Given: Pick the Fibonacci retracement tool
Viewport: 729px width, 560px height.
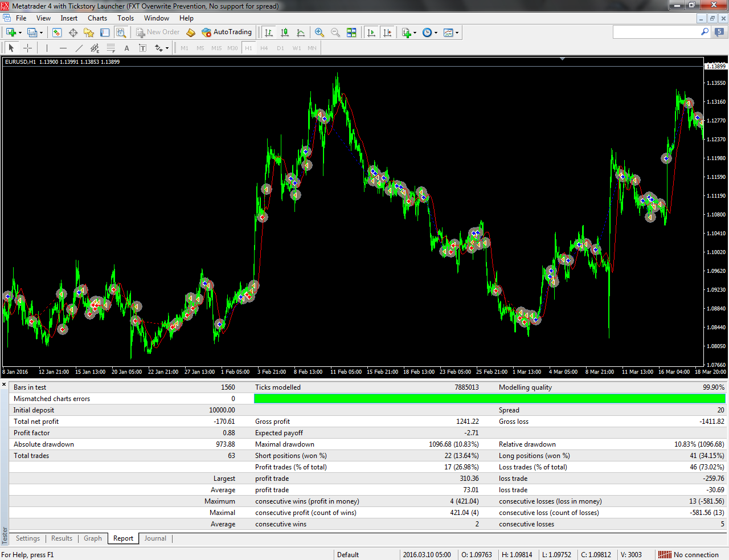Looking at the screenshot, I should (x=111, y=48).
